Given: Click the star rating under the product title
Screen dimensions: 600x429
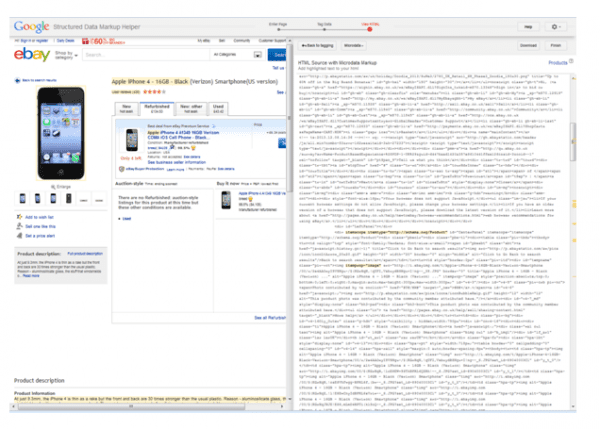Looking at the screenshot, I should click(x=154, y=92).
